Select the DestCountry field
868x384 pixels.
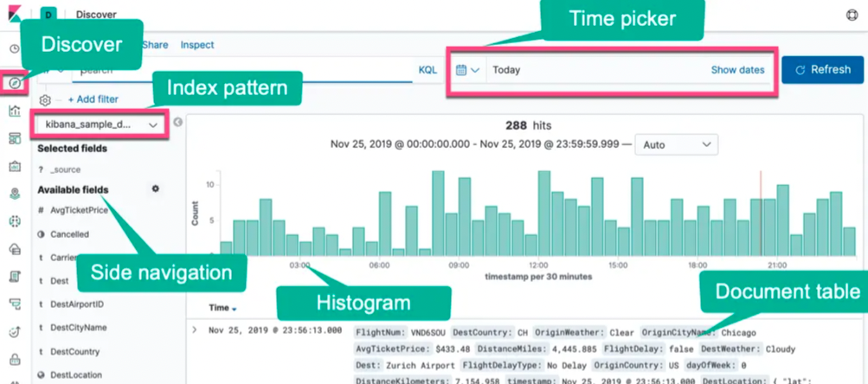74,351
